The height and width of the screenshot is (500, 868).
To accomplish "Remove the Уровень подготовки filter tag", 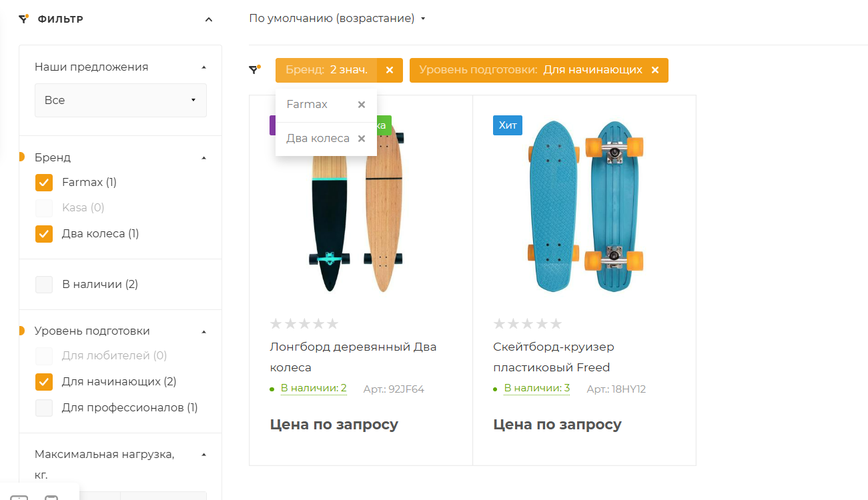I will [x=655, y=70].
